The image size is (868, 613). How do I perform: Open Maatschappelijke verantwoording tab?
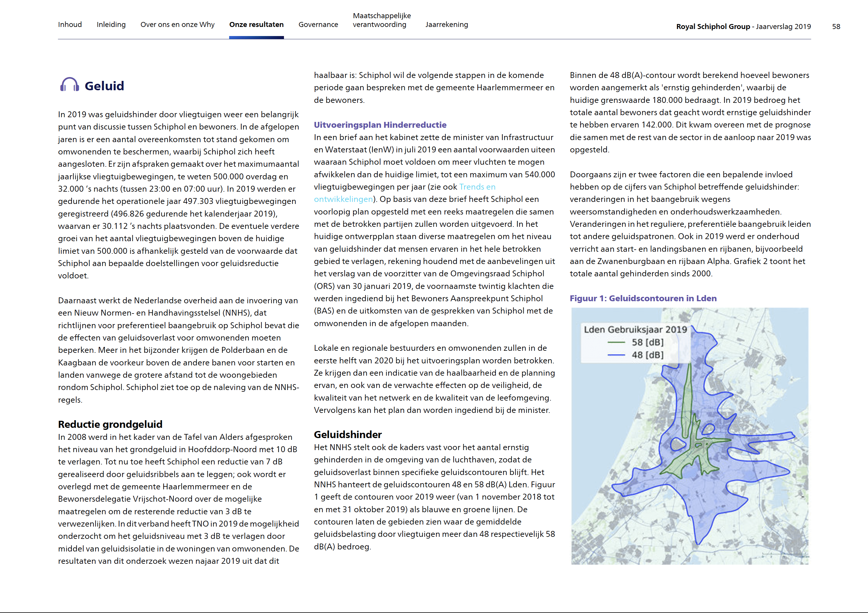point(382,21)
